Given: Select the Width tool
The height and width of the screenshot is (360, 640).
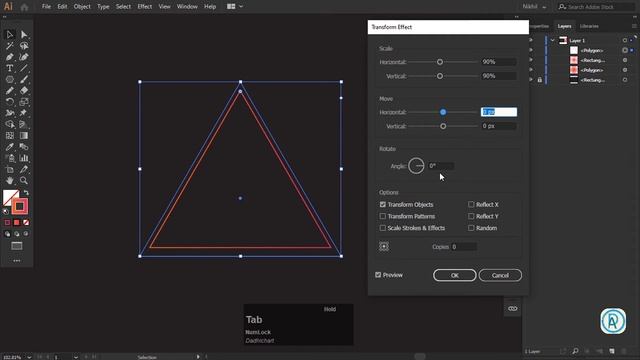Looking at the screenshot, I should pos(10,113).
